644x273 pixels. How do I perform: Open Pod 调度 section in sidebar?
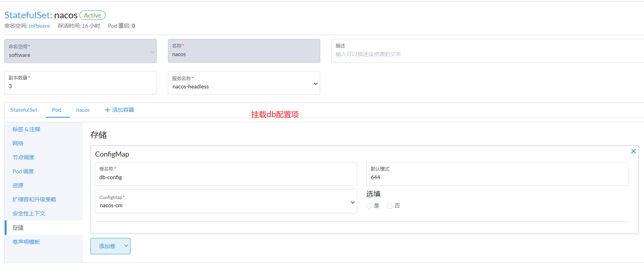click(23, 171)
